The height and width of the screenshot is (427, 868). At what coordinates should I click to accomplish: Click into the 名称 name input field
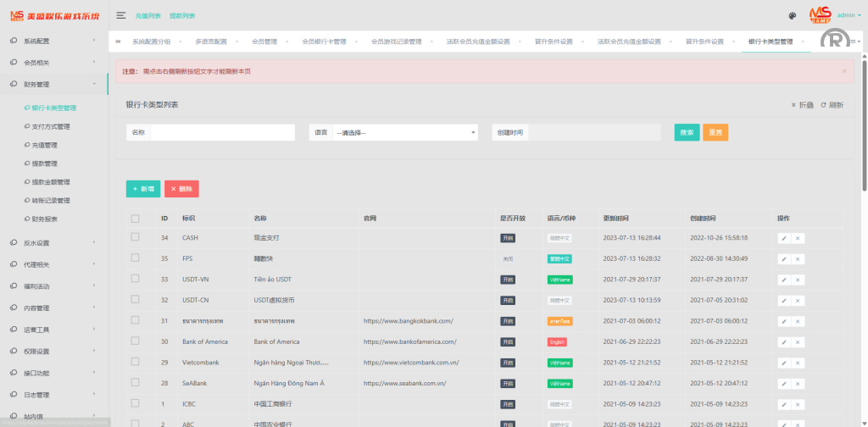(x=222, y=133)
